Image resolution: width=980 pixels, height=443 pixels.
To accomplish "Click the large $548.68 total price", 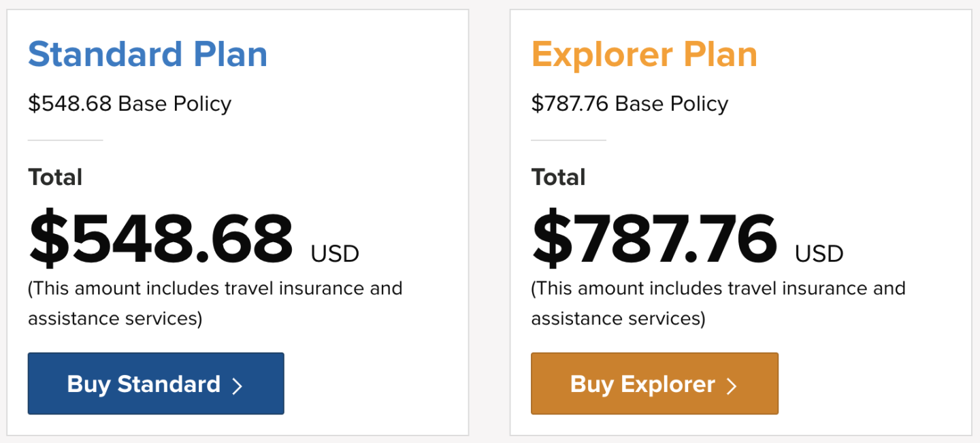I will (x=161, y=239).
